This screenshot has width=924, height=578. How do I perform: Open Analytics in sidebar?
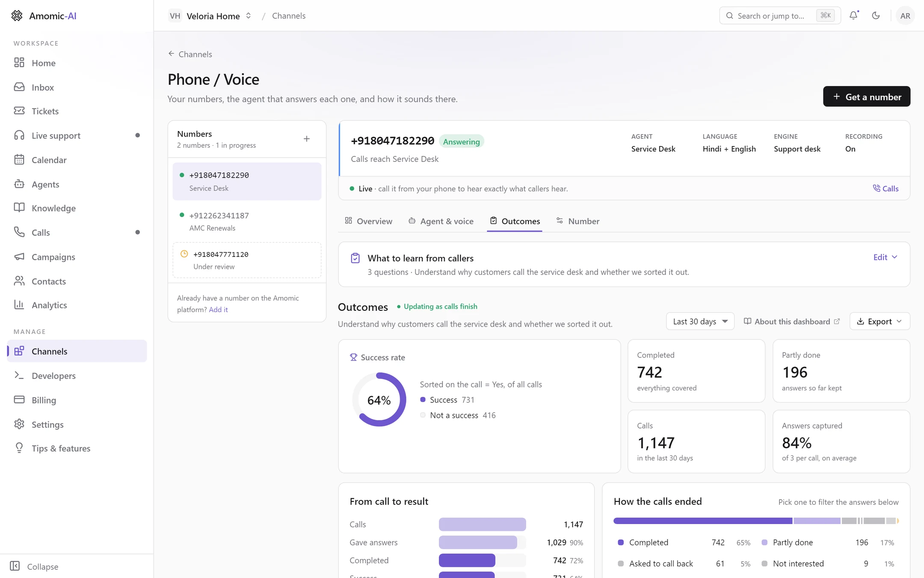(x=77, y=305)
